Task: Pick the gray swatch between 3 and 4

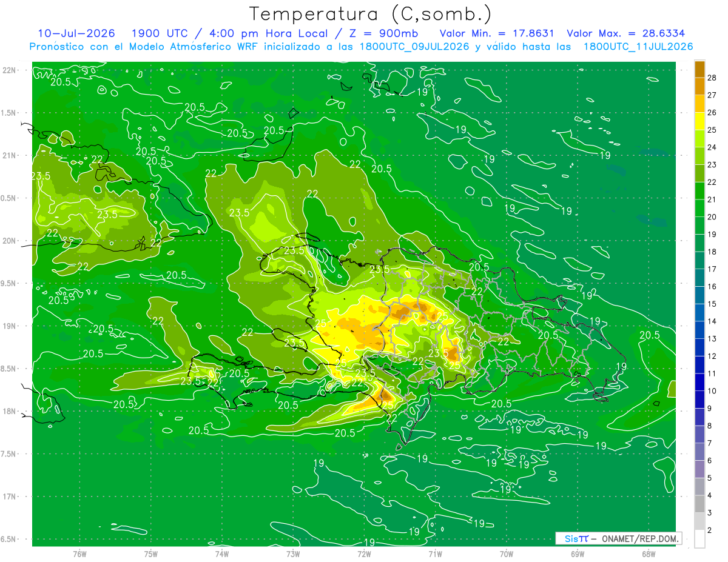Action: coord(699,504)
